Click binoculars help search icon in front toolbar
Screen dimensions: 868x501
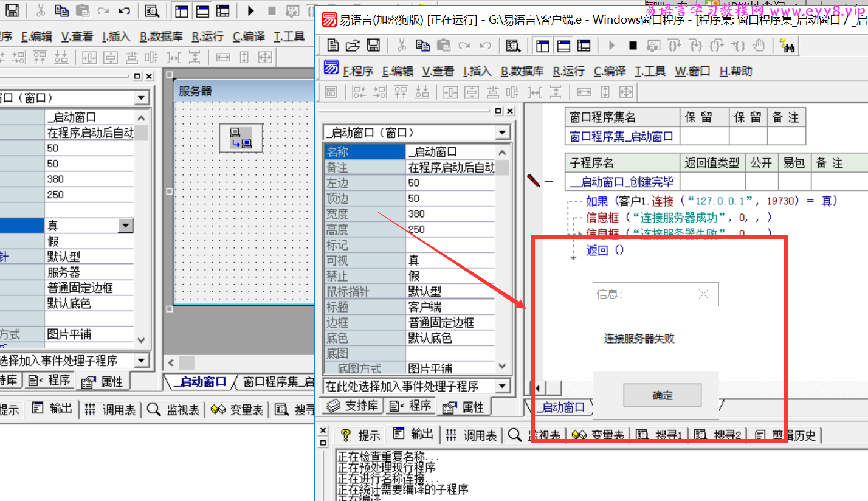[x=788, y=46]
